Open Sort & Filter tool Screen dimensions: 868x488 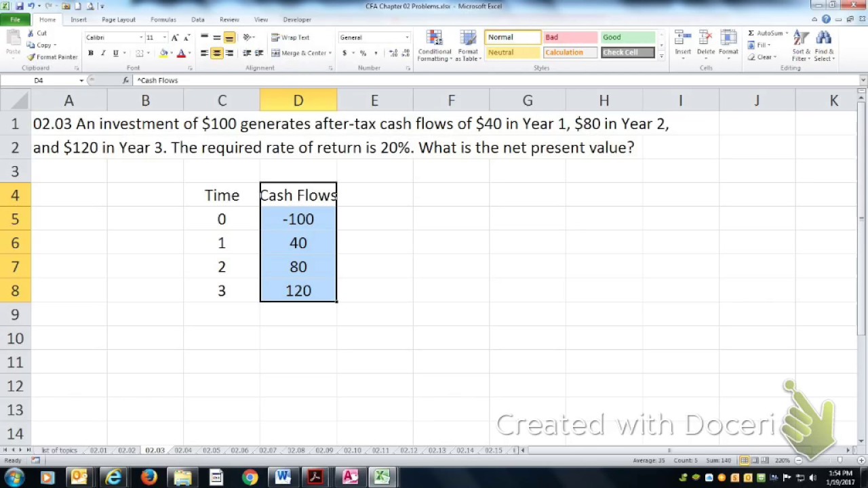801,45
